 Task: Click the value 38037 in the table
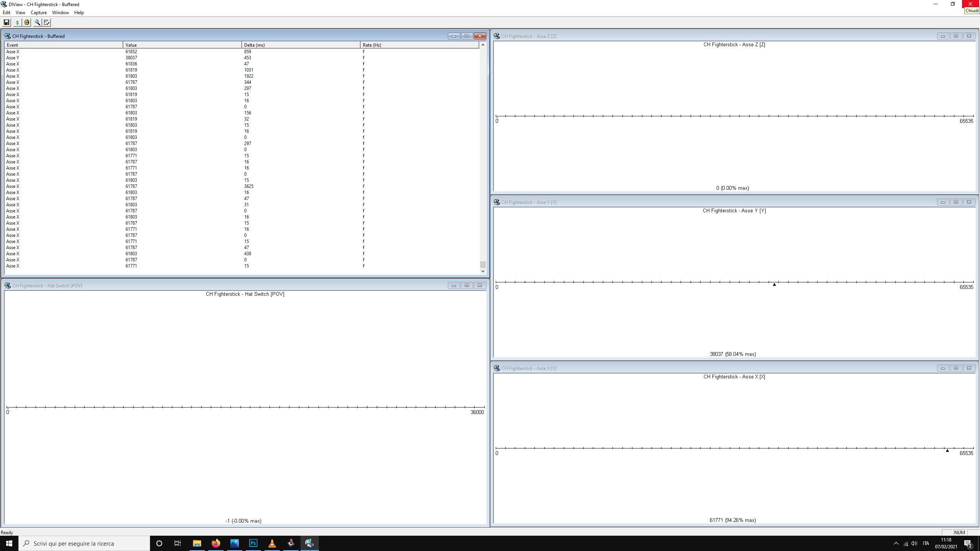131,58
